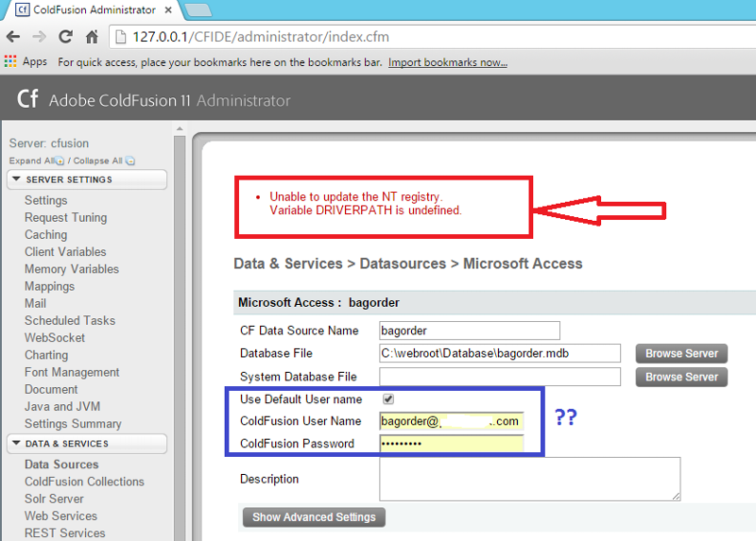Click the Collapse All minus icon
Viewport: 756px width, 541px height.
130,161
